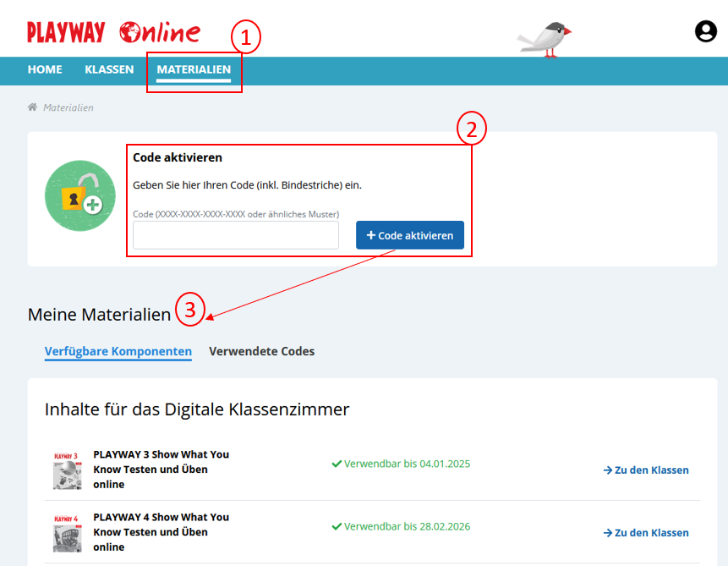728x566 pixels.
Task: Click the green unlock padlock icon
Action: coord(79,195)
